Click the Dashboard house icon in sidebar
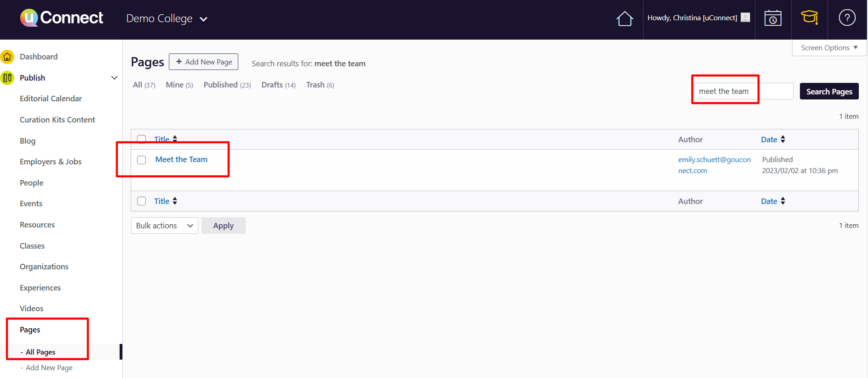 [x=7, y=57]
